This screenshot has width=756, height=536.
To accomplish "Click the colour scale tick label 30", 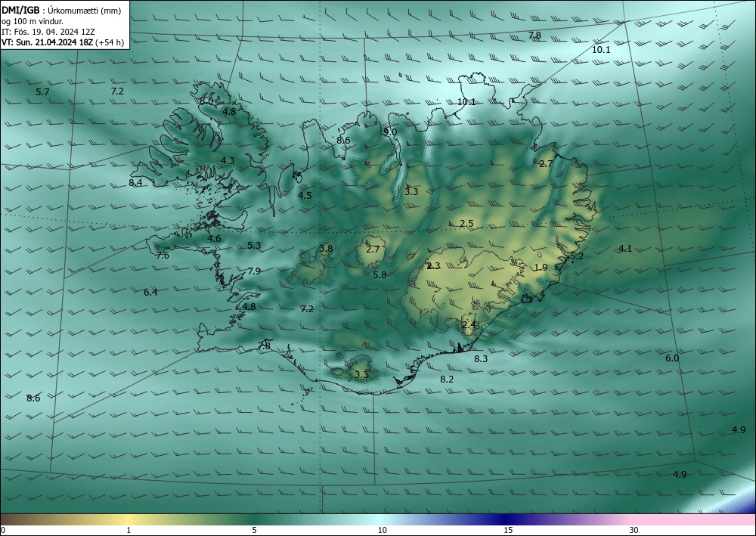I will tap(634, 531).
